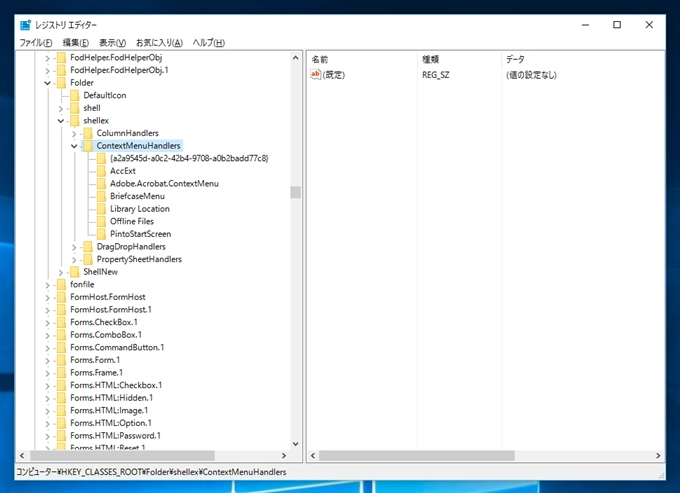Image resolution: width=680 pixels, height=493 pixels.
Task: Click the tree pane vertical scrollbar thumb
Action: click(x=296, y=192)
